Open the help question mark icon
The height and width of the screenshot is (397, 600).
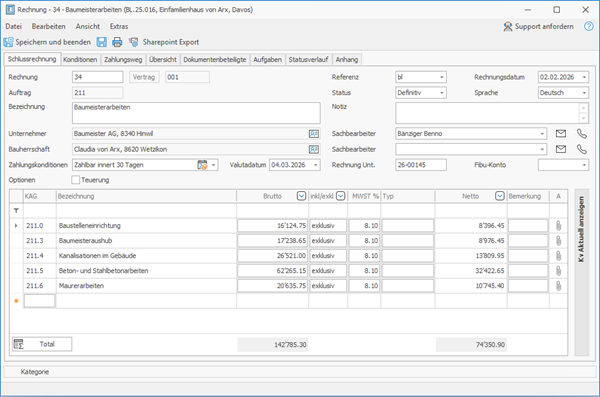coord(589,26)
